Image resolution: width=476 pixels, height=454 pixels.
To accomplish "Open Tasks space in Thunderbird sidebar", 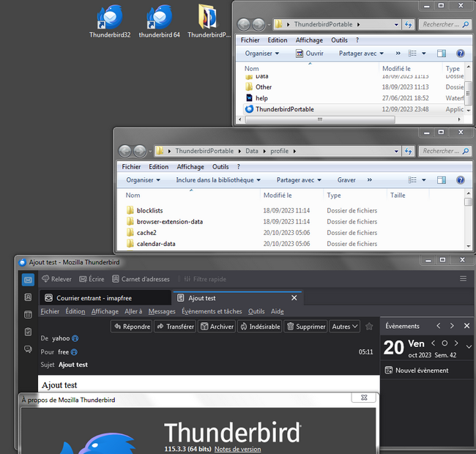I will tap(28, 332).
